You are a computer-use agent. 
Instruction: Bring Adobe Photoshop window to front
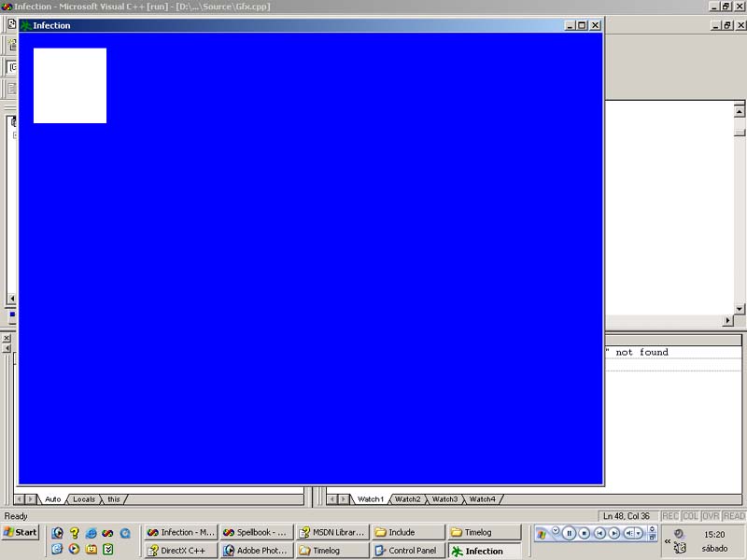(256, 551)
